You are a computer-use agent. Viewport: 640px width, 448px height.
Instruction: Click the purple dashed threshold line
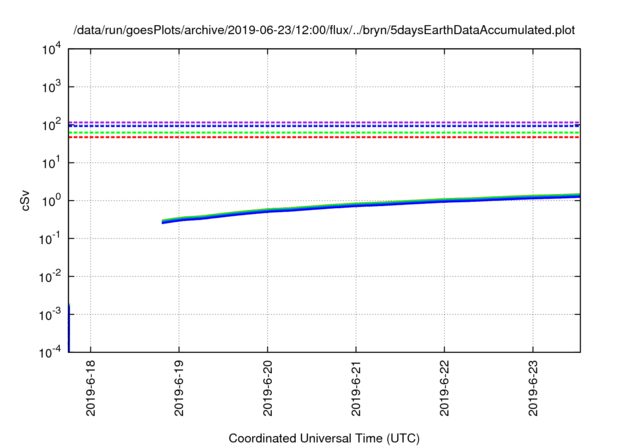coord(324,122)
